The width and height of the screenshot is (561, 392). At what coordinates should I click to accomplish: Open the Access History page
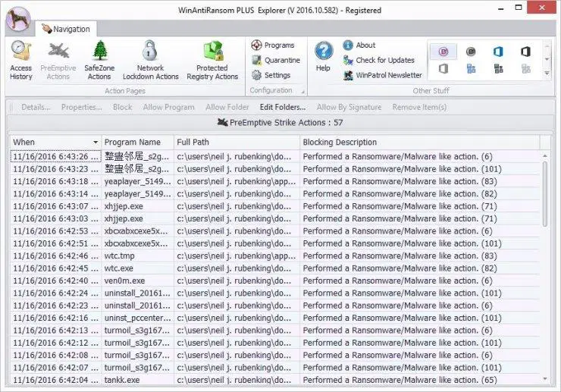tap(20, 61)
